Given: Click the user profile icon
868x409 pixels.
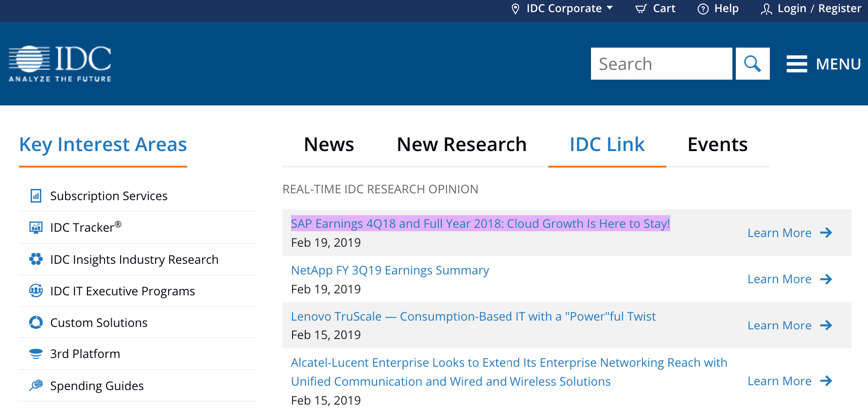Looking at the screenshot, I should [x=766, y=9].
